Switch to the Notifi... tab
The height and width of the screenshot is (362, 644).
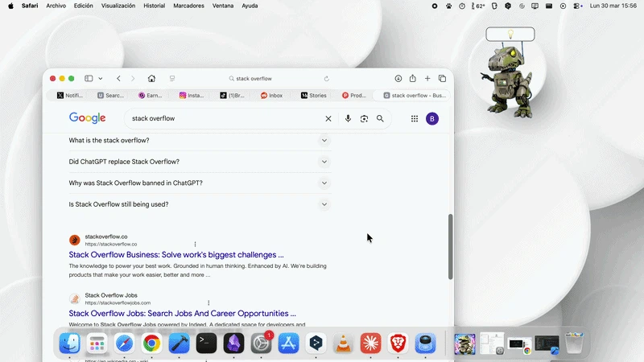coord(70,95)
